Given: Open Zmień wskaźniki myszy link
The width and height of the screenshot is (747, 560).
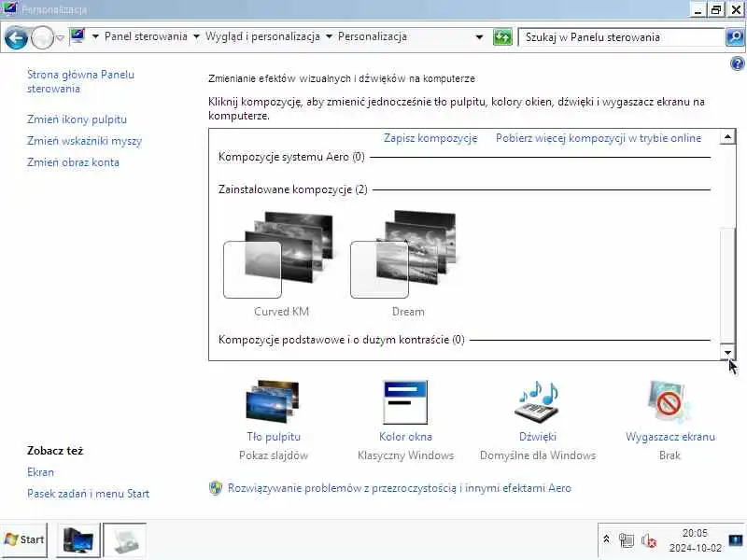Looking at the screenshot, I should coord(84,141).
